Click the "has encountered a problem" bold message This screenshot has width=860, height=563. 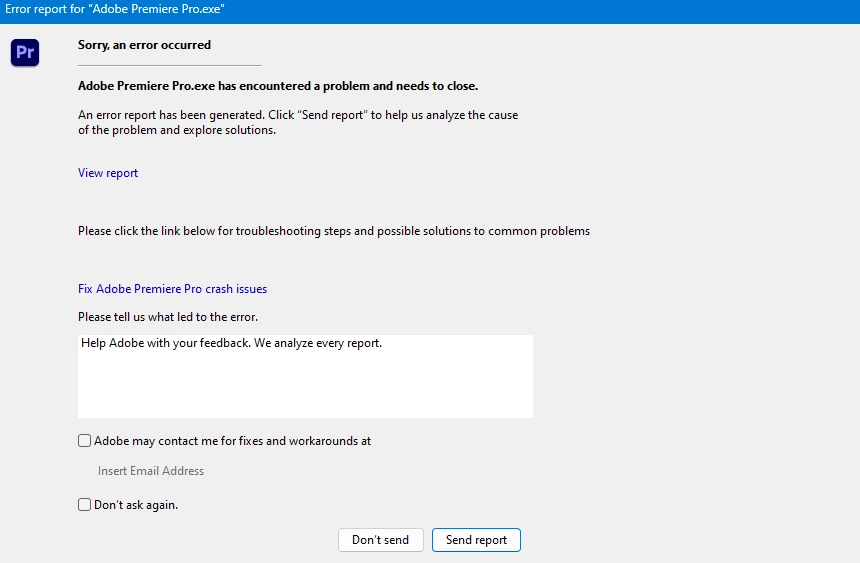point(278,86)
